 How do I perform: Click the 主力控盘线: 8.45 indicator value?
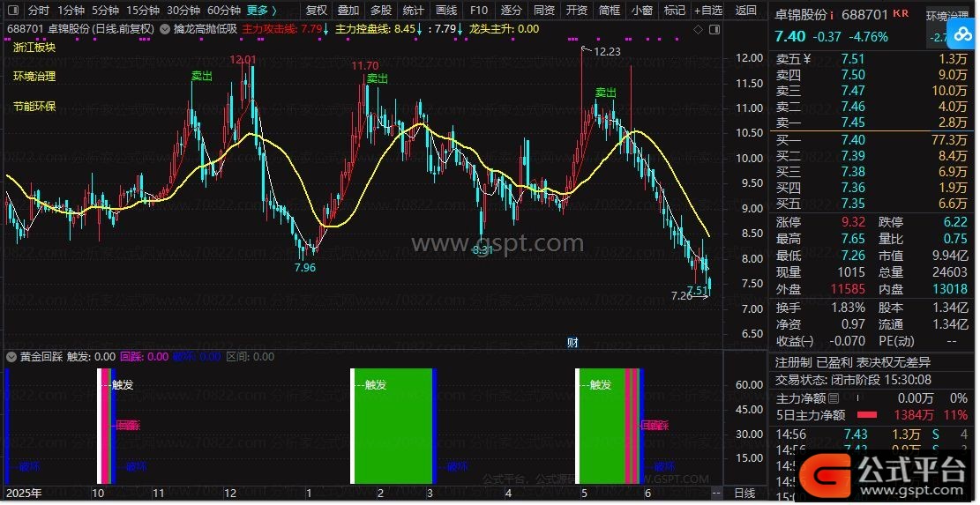coord(378,29)
